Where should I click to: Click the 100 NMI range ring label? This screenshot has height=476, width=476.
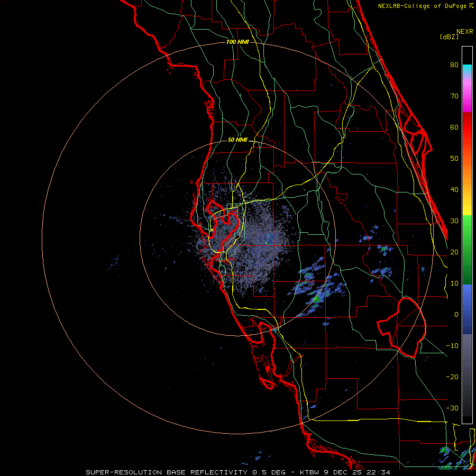pyautogui.click(x=237, y=42)
